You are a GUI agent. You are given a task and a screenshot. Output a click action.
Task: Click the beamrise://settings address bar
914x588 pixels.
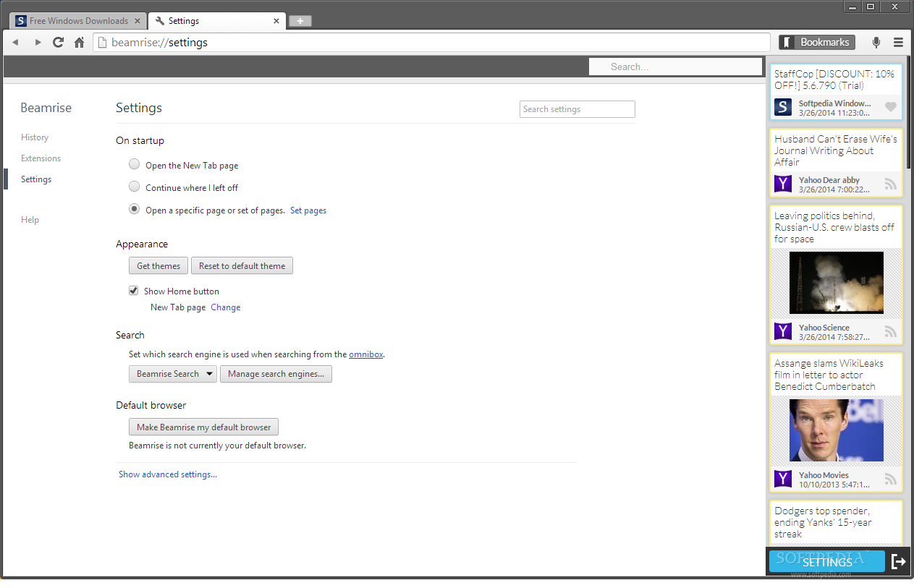pyautogui.click(x=431, y=43)
